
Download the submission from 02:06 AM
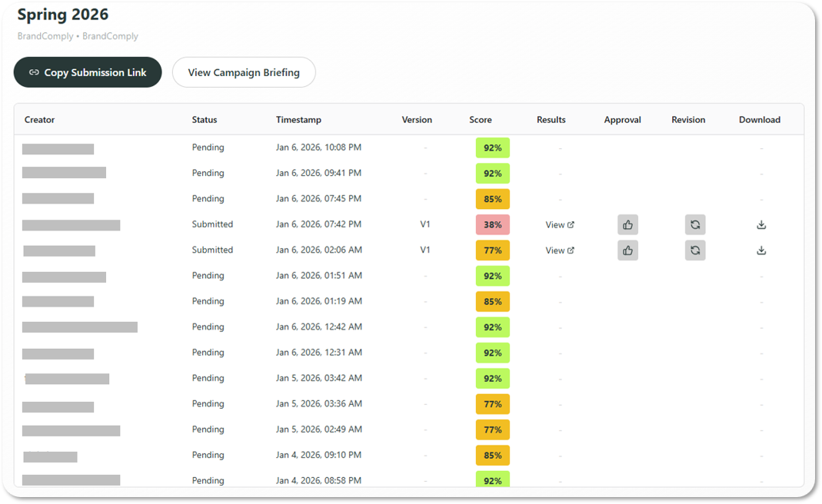point(761,250)
